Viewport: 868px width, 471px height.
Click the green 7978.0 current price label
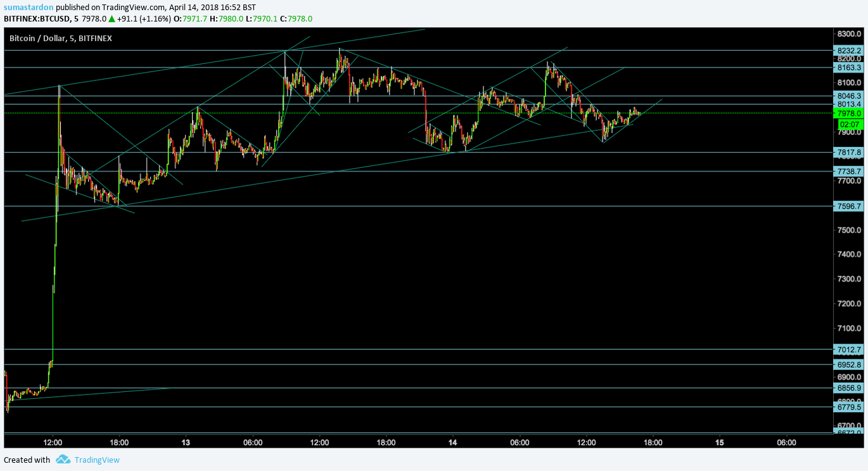pos(849,113)
